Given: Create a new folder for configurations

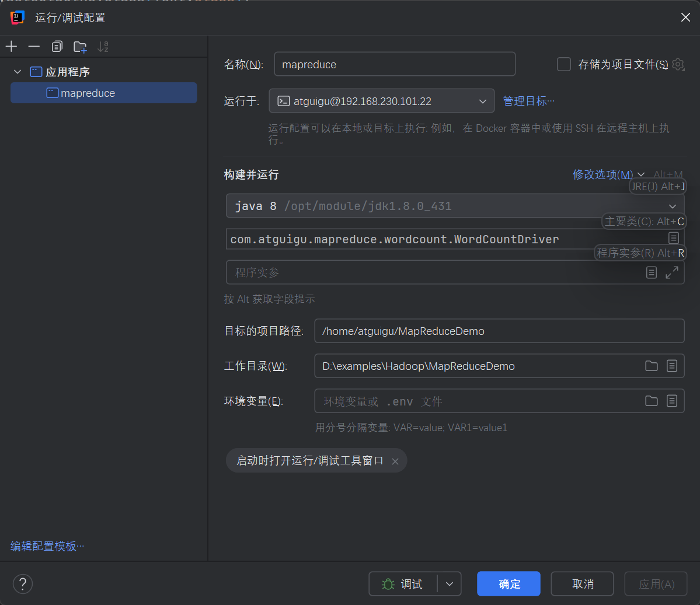Looking at the screenshot, I should coord(80,47).
